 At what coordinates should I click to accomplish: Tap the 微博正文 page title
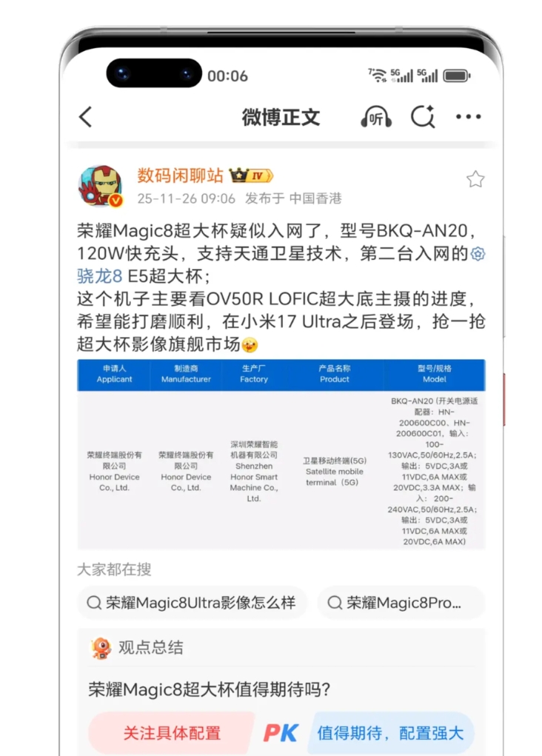(x=281, y=117)
